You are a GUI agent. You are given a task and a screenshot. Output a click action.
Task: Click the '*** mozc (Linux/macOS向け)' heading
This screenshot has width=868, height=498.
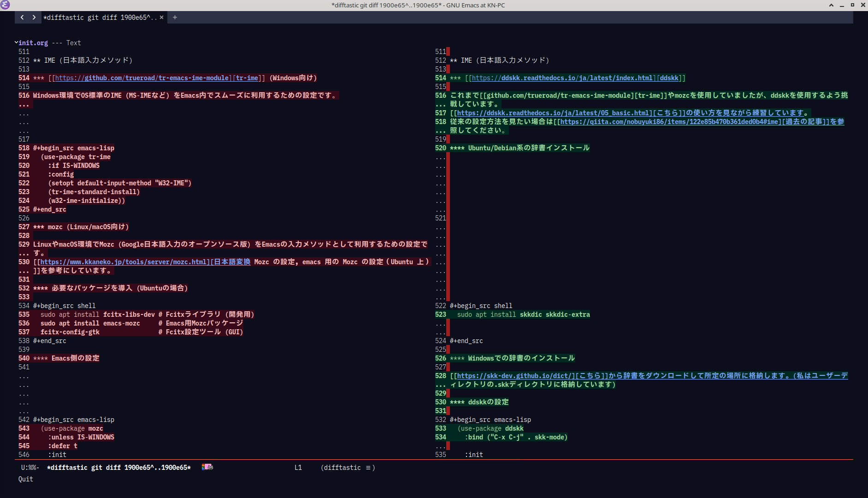pos(81,227)
